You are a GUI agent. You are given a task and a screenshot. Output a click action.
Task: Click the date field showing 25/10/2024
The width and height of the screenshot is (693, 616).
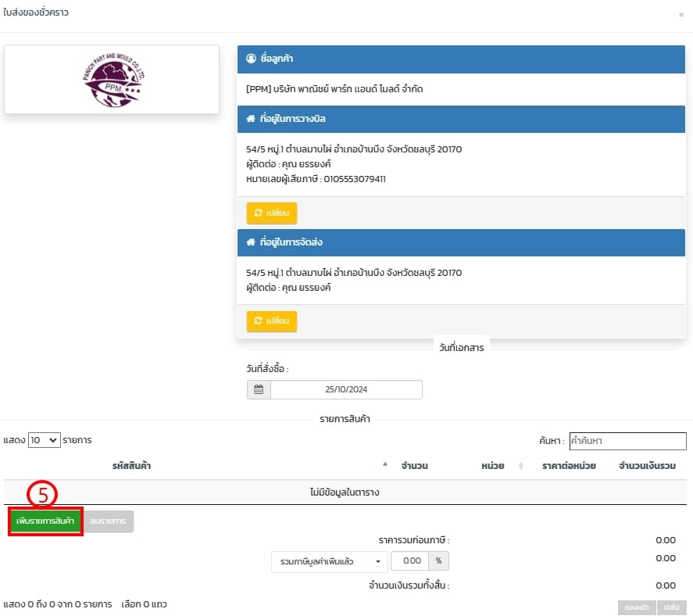point(346,390)
